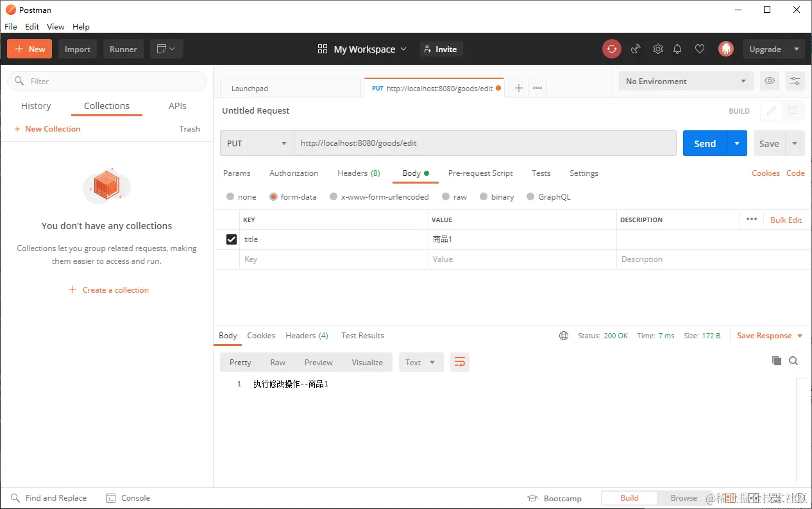Open the comments icon beside BUILD
This screenshot has height=509, width=812.
pos(793,110)
